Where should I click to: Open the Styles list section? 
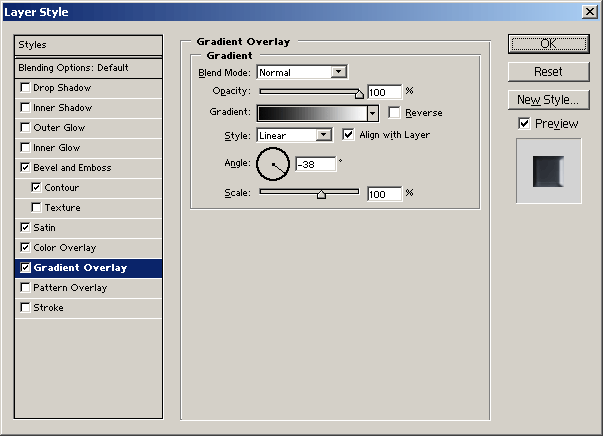point(88,45)
